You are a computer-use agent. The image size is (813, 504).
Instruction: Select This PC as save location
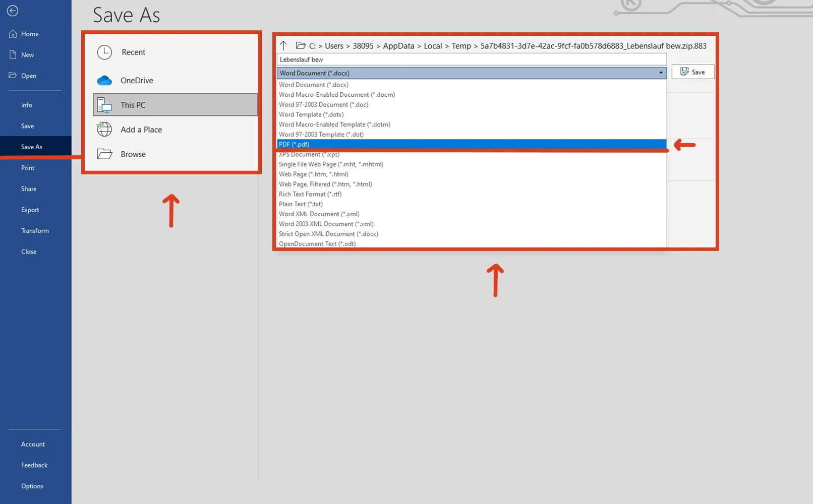[x=176, y=105]
